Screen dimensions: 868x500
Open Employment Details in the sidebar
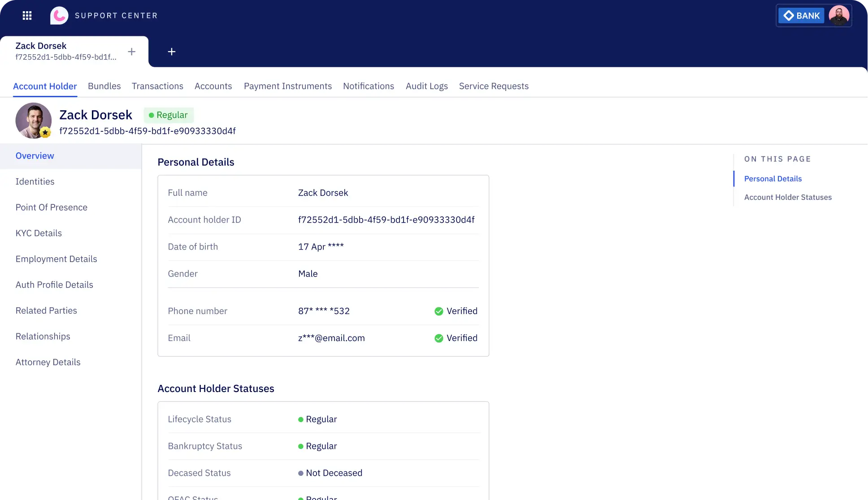pos(56,259)
